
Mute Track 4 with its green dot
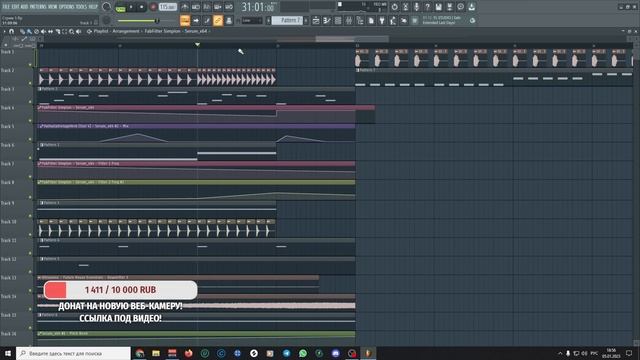pos(30,120)
